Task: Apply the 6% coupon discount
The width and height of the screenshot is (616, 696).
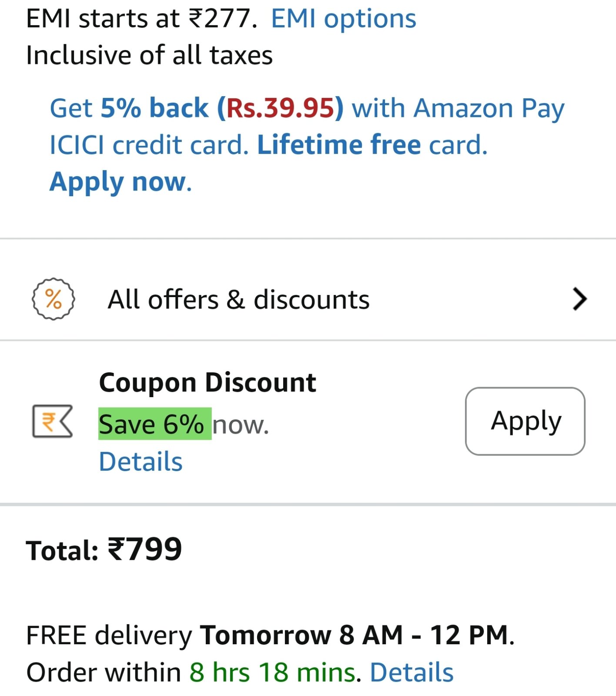Action: click(525, 421)
